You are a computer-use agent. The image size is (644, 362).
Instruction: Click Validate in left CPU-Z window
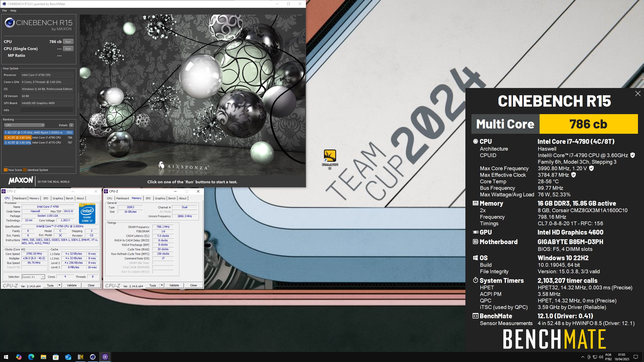pyautogui.click(x=72, y=285)
